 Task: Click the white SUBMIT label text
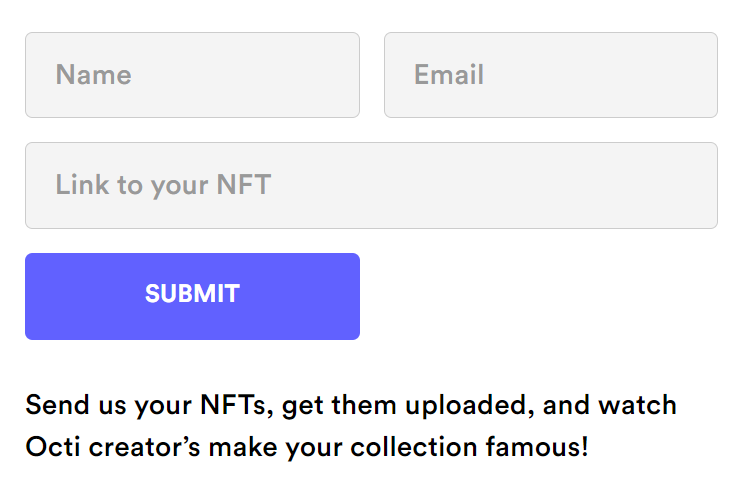coord(192,294)
